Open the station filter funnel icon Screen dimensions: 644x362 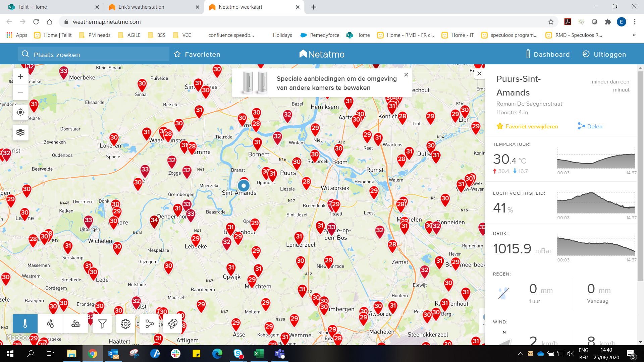(x=102, y=323)
